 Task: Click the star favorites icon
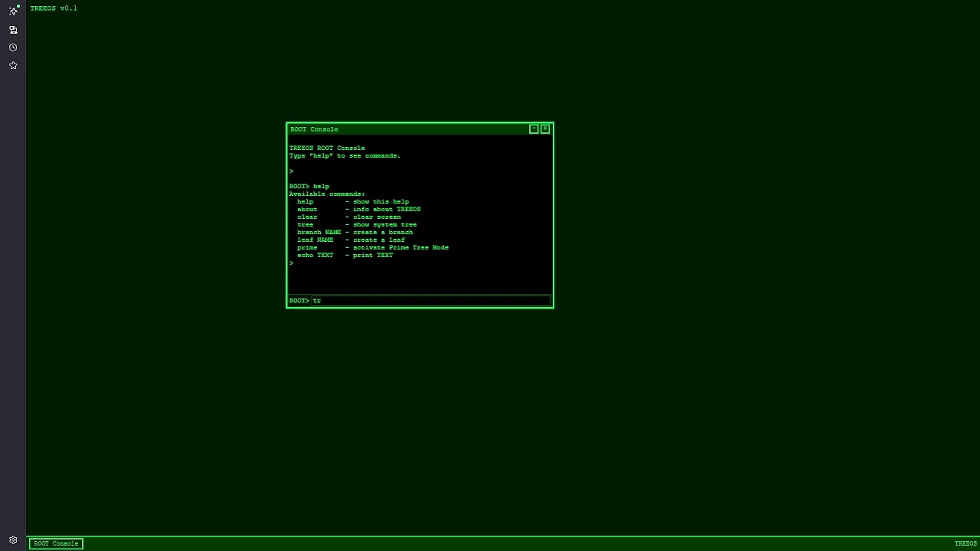(x=13, y=66)
